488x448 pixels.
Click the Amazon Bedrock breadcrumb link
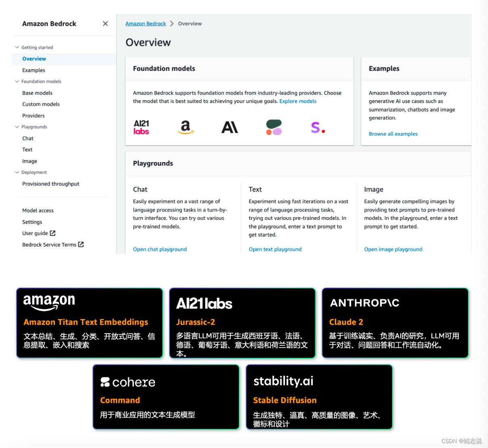(x=145, y=23)
